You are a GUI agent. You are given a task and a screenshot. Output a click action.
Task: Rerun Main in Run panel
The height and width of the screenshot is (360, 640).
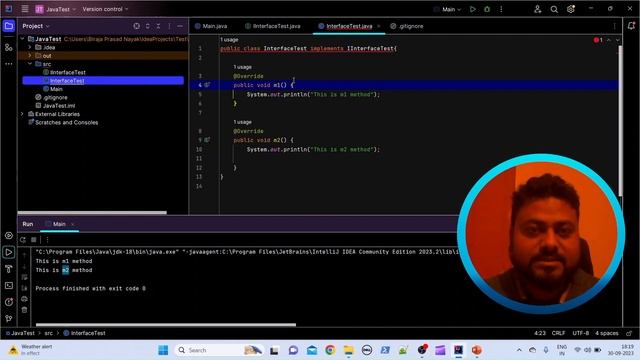tap(23, 240)
